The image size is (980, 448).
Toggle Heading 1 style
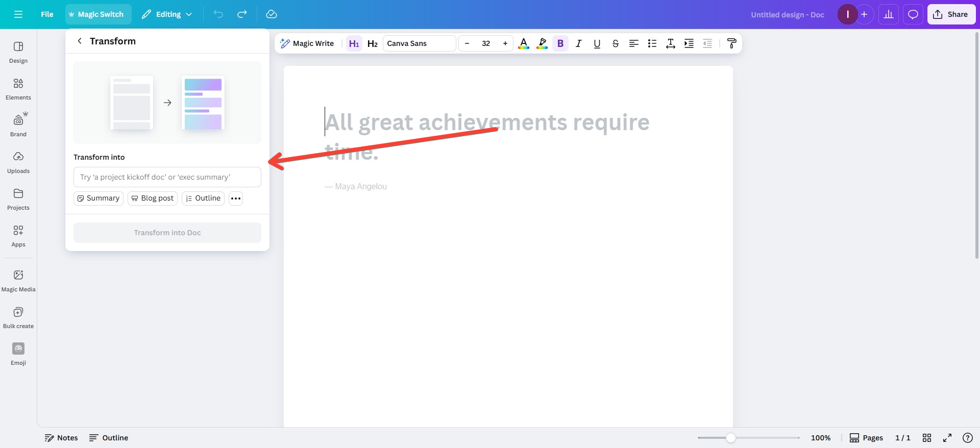pos(354,43)
